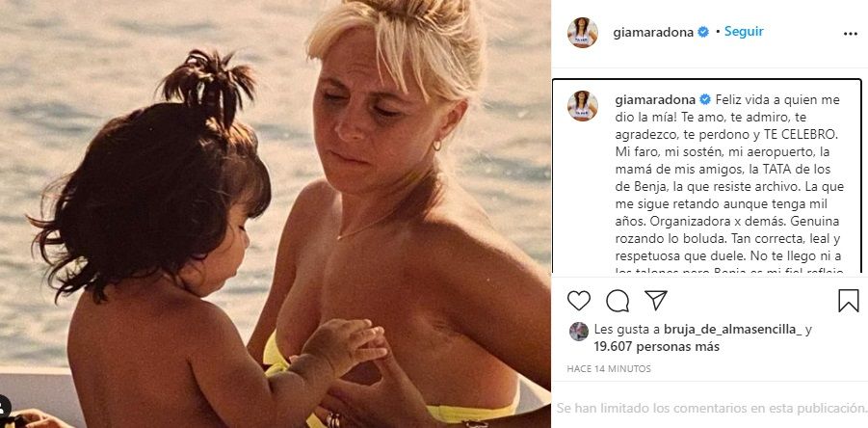
Task: View the 19.607 personas más likes list
Action: point(656,347)
